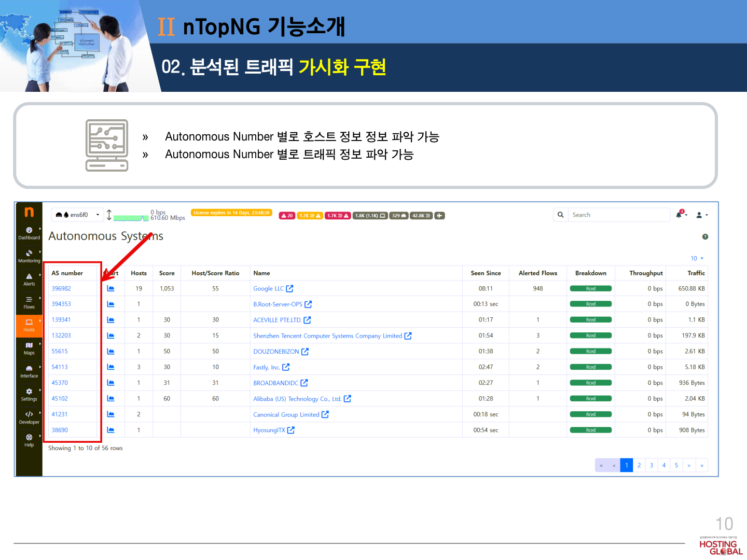Open chart icon for AS 394353
747x560 pixels.
point(110,304)
